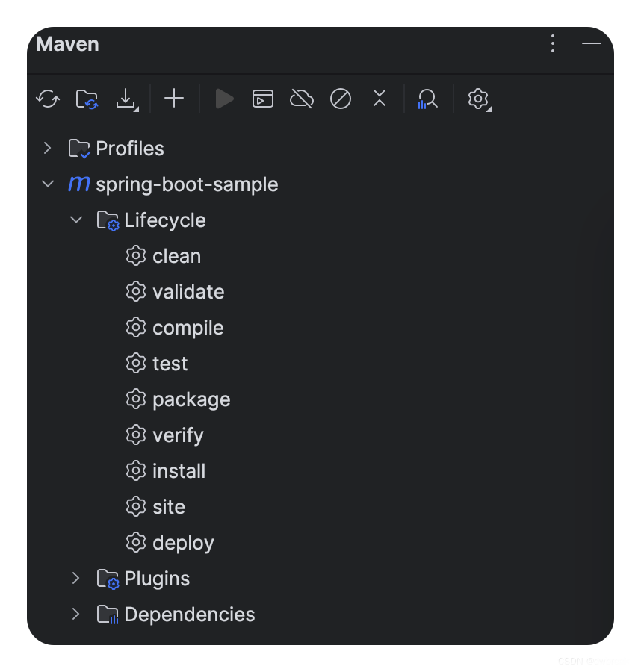Open the tool window options menu

(x=553, y=44)
